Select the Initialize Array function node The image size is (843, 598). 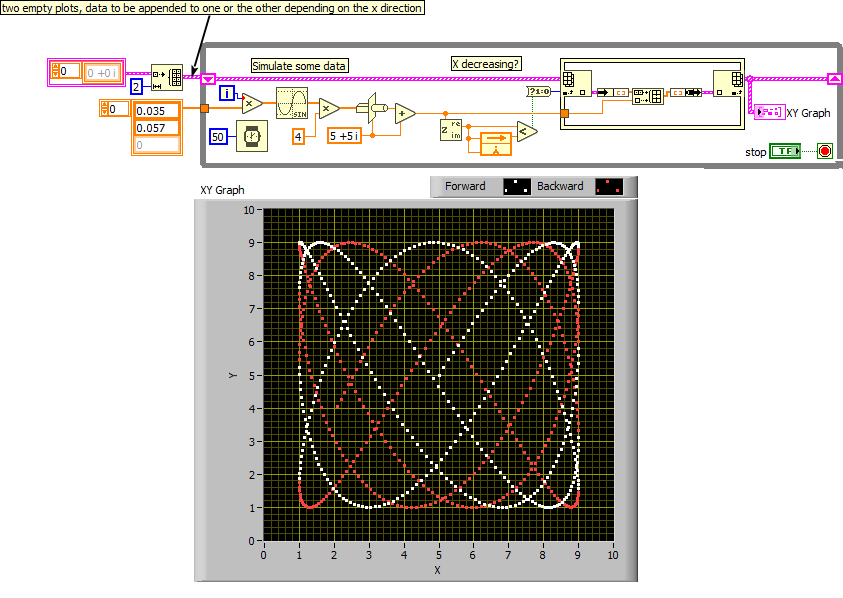167,78
